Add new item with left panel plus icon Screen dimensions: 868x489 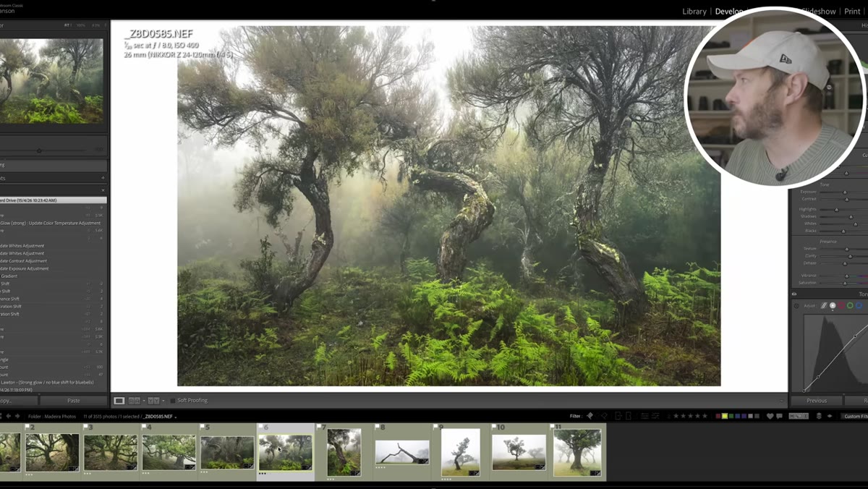tap(102, 178)
